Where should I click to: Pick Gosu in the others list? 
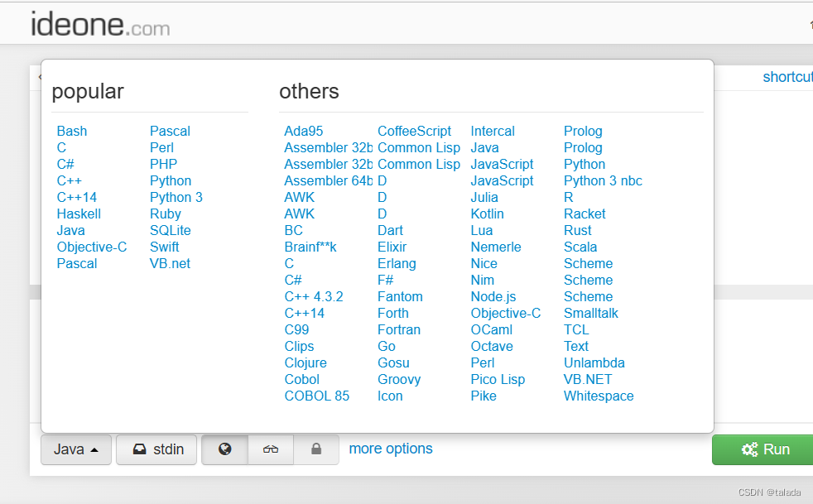[393, 363]
